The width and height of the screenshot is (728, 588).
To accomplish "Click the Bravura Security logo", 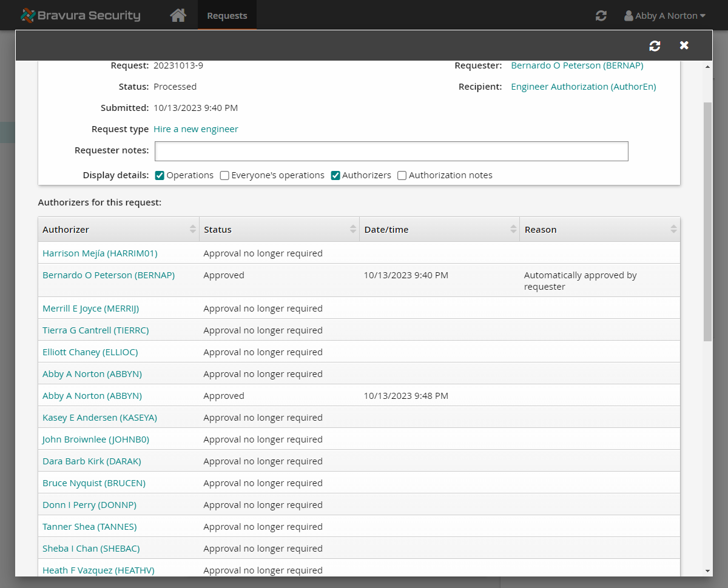I will 79,15.
